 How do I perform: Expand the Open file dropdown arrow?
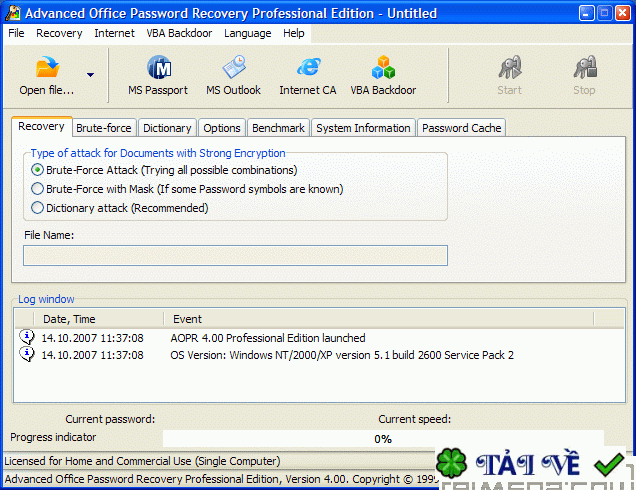(x=90, y=75)
